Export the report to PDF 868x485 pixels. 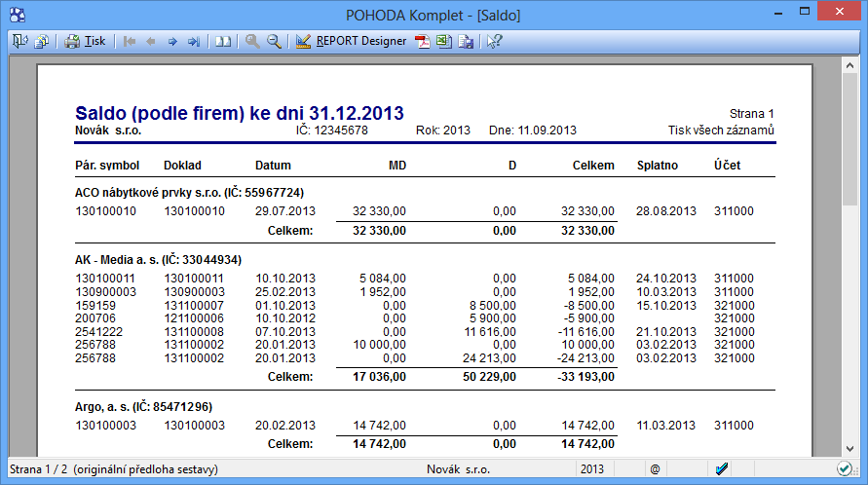click(423, 41)
